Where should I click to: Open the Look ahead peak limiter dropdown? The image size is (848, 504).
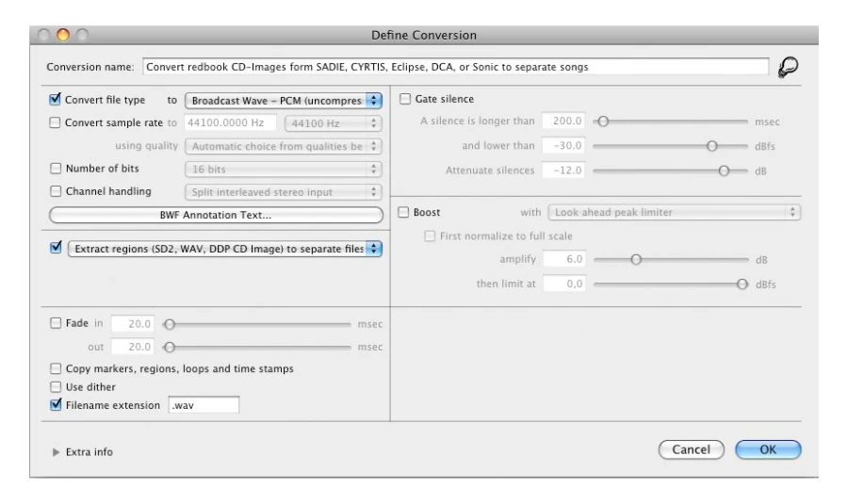[675, 213]
